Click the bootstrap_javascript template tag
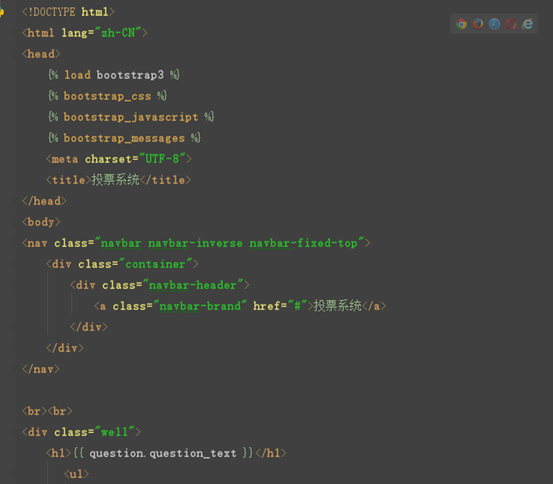This screenshot has height=484, width=553. click(x=131, y=117)
